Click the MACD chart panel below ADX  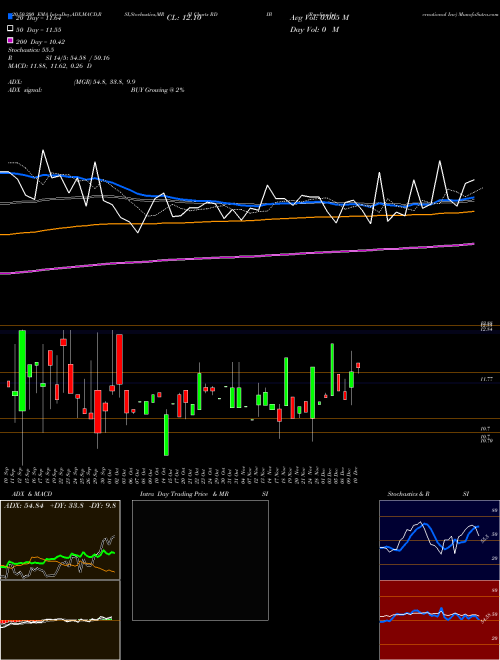(x=60, y=620)
